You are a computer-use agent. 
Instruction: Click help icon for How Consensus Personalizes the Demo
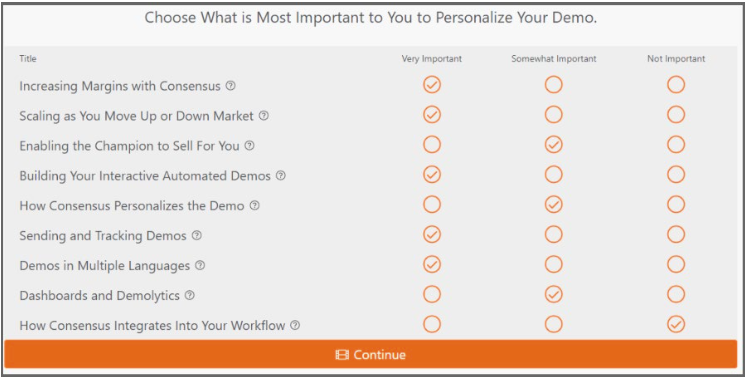tap(255, 206)
